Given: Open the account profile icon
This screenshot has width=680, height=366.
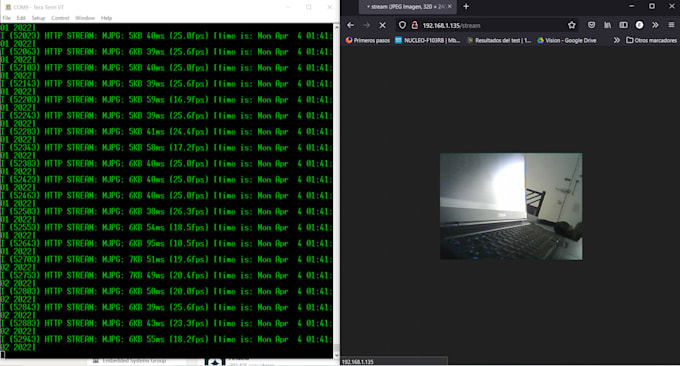Looking at the screenshot, I should point(639,25).
